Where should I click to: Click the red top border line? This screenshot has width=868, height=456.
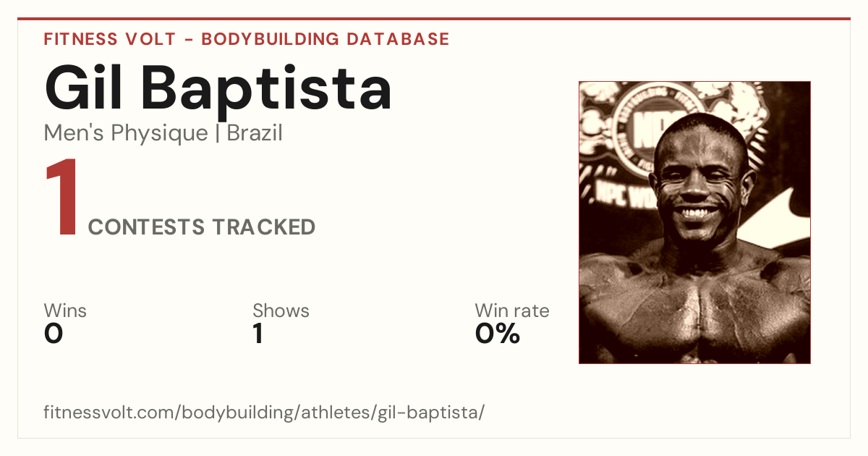pyautogui.click(x=434, y=19)
